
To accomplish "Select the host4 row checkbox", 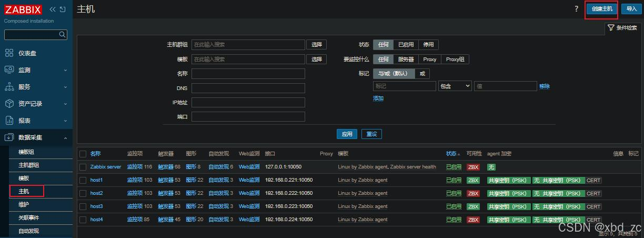I will coord(83,220).
